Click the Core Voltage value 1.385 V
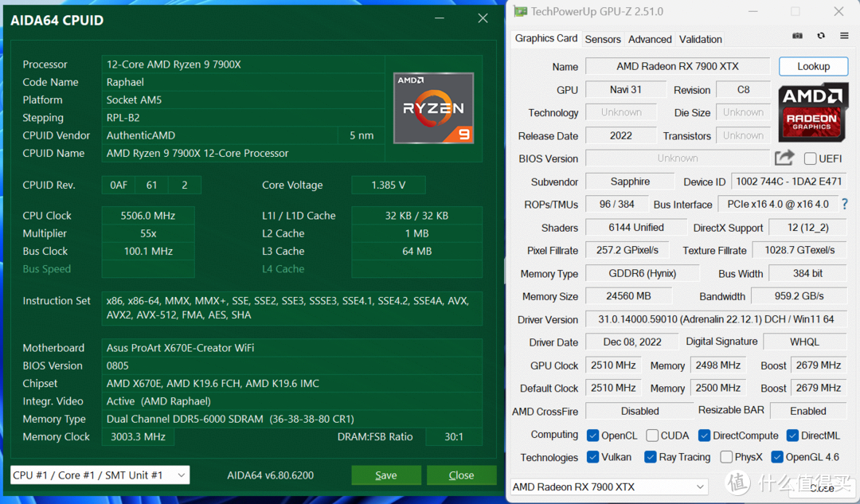Screen dimensions: 860x504 [x=389, y=185]
